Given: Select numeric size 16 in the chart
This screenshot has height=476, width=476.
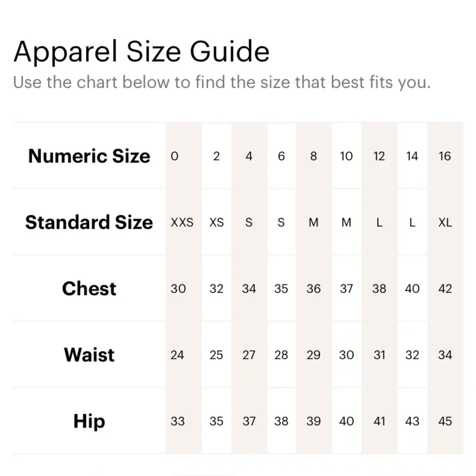Looking at the screenshot, I should [445, 156].
